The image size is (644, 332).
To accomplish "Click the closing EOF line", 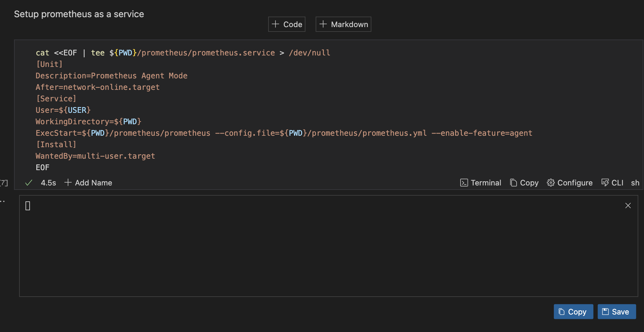I will tap(42, 167).
